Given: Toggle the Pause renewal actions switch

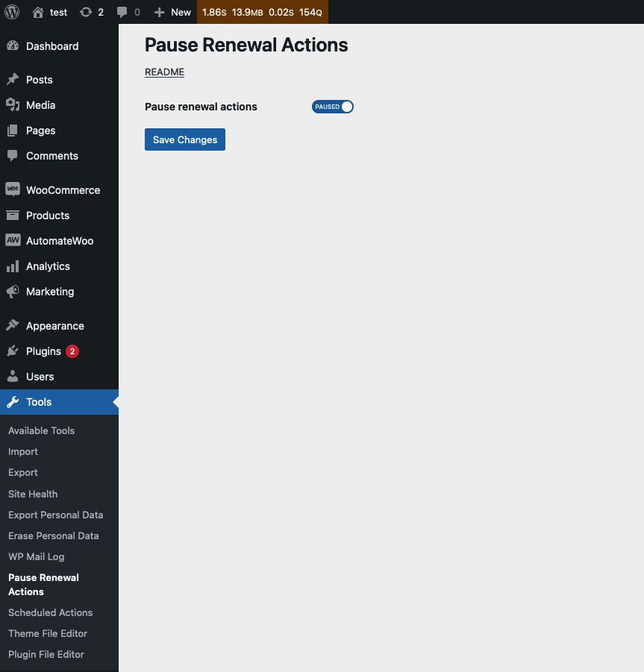Looking at the screenshot, I should [x=333, y=107].
